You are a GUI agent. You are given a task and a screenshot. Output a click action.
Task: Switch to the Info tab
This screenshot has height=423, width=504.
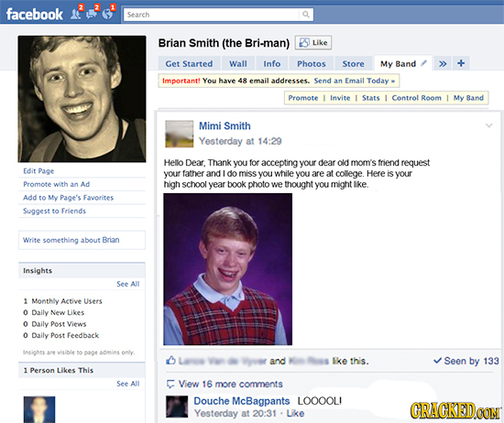pos(272,63)
